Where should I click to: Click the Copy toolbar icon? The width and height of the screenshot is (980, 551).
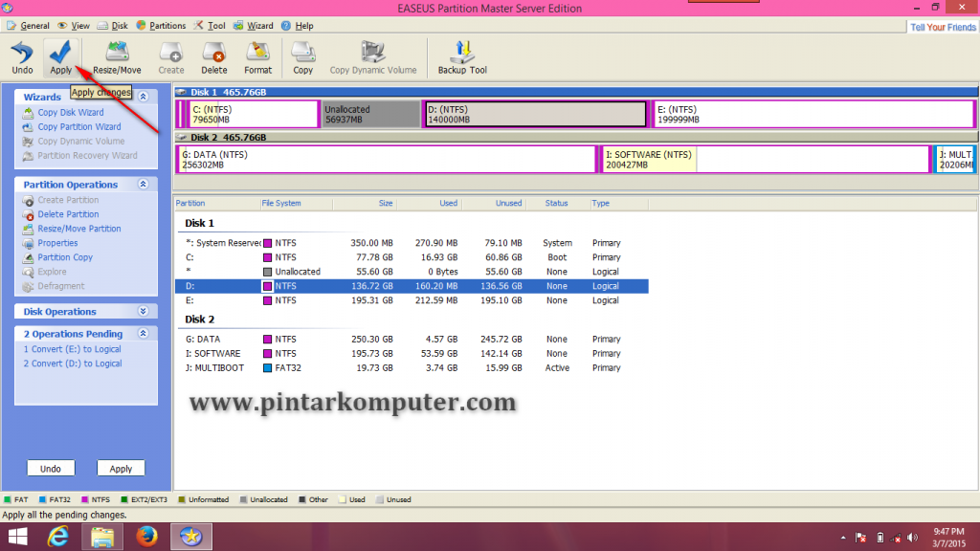(x=302, y=57)
